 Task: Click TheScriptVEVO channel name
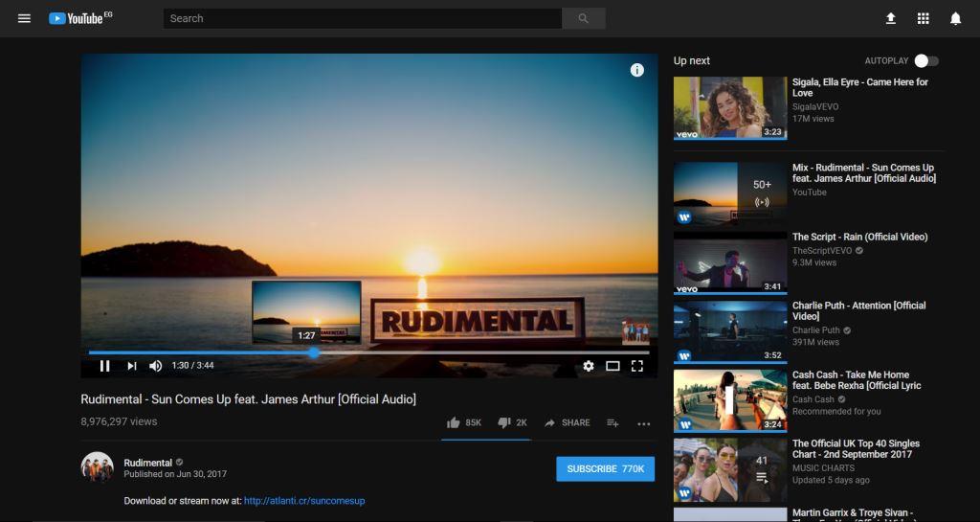click(822, 251)
